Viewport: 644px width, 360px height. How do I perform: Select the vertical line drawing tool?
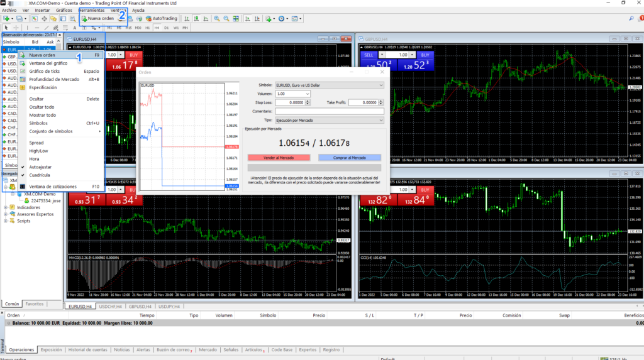tap(27, 28)
